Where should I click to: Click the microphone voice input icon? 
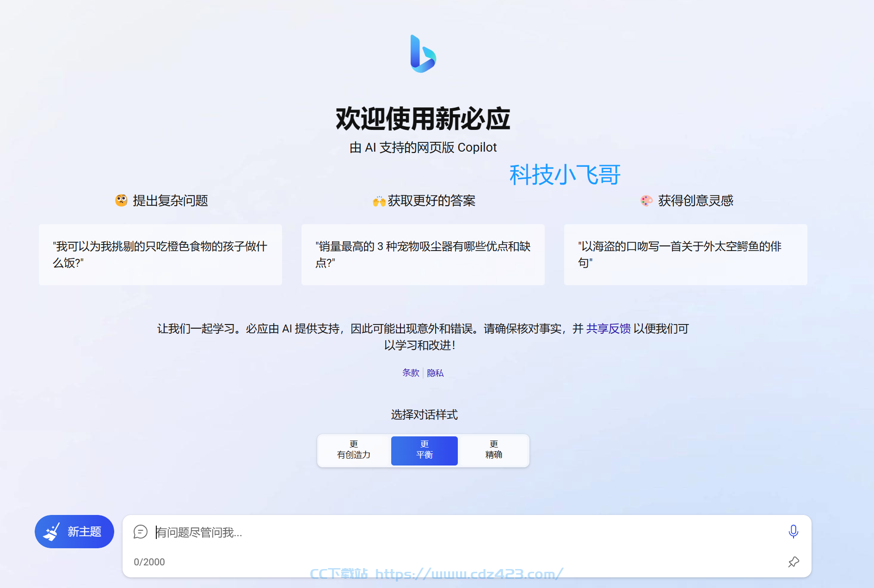(793, 532)
